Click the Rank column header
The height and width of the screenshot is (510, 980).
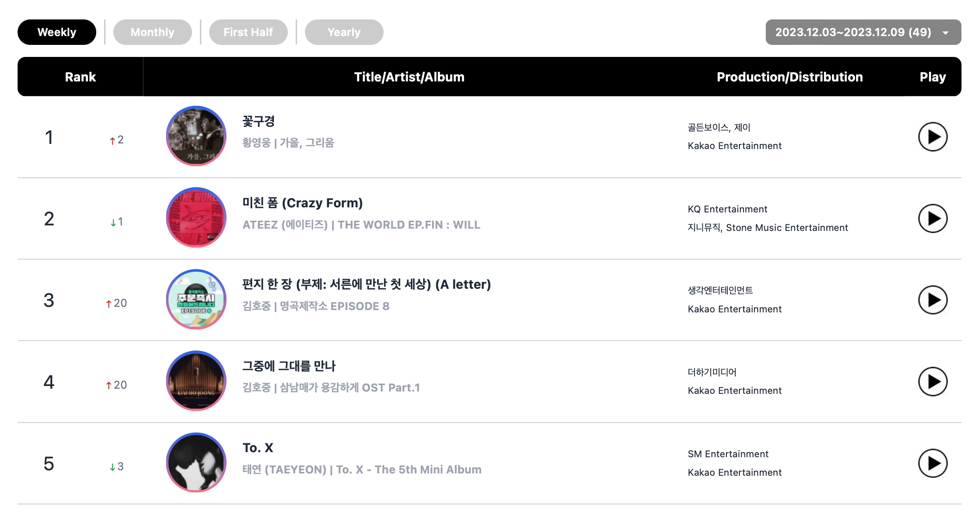[80, 77]
